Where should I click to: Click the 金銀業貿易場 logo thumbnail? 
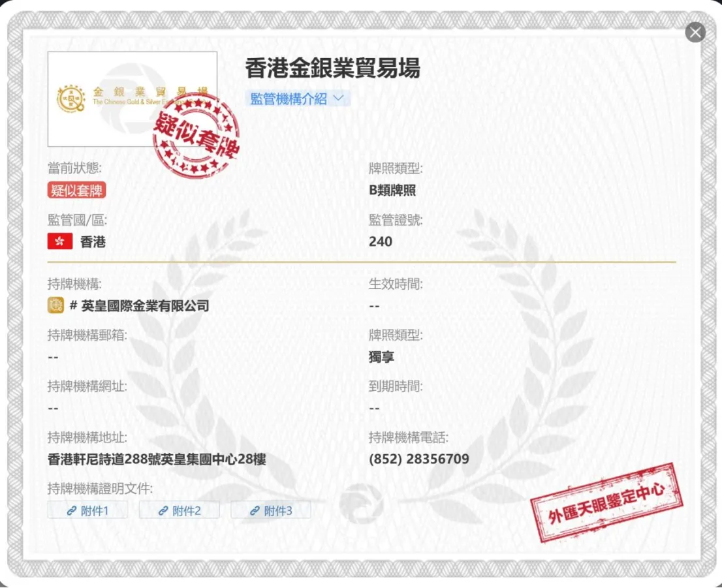click(133, 99)
